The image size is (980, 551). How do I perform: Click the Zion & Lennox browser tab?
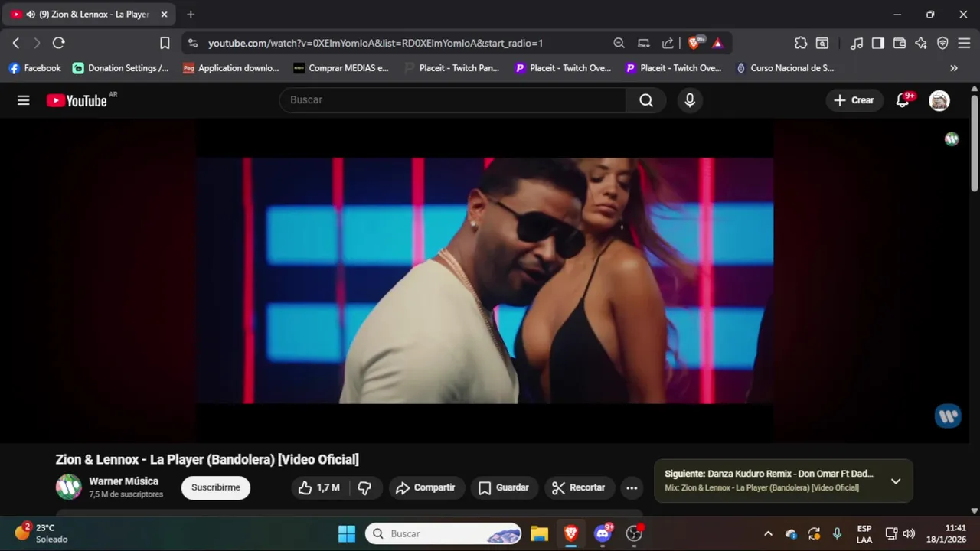click(x=87, y=15)
